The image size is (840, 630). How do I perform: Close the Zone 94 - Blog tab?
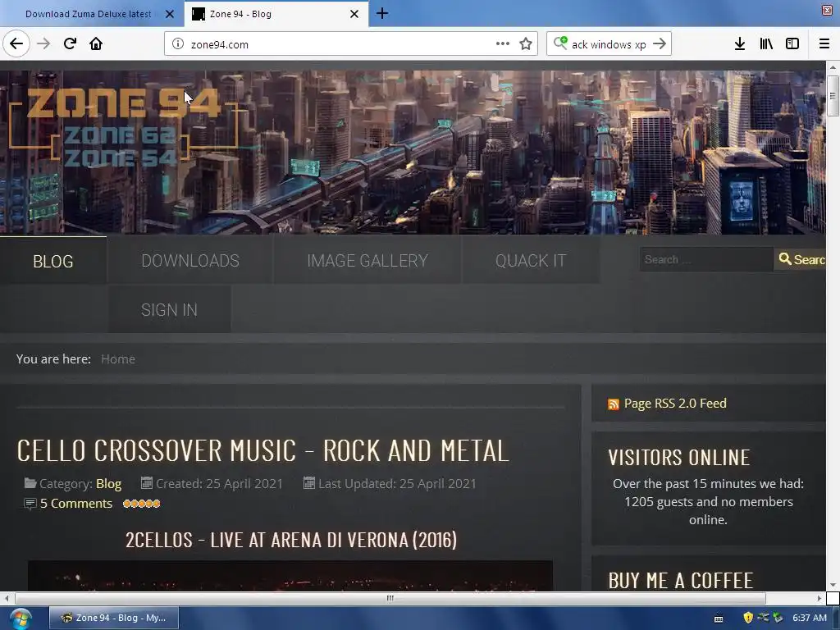click(x=354, y=14)
